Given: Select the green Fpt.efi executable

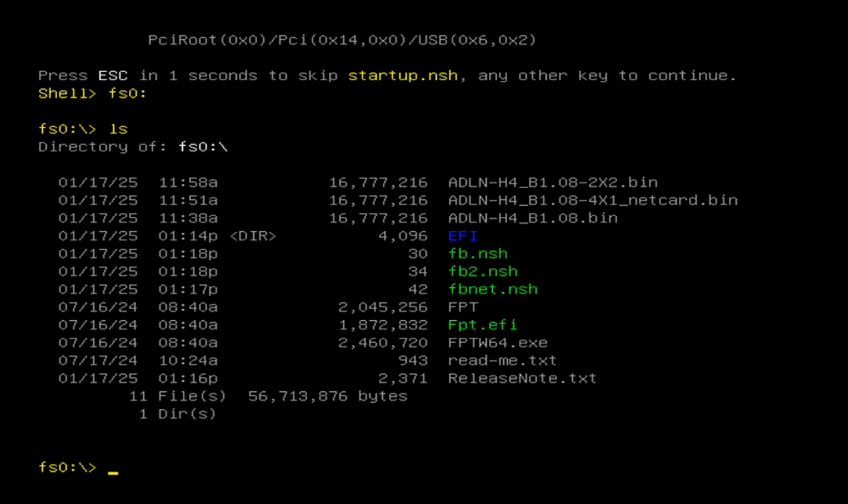Looking at the screenshot, I should pos(482,325).
